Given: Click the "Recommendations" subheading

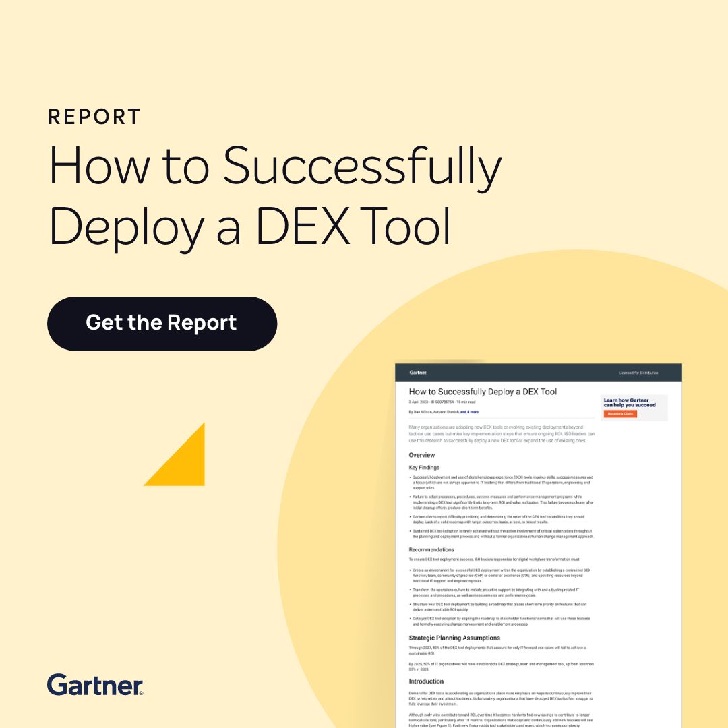Looking at the screenshot, I should coord(431,550).
